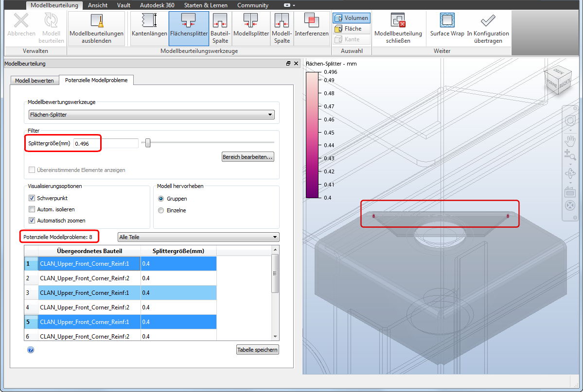Screen dimensions: 583x392
Task: Open the Ansicht ribbon tab
Action: click(97, 5)
